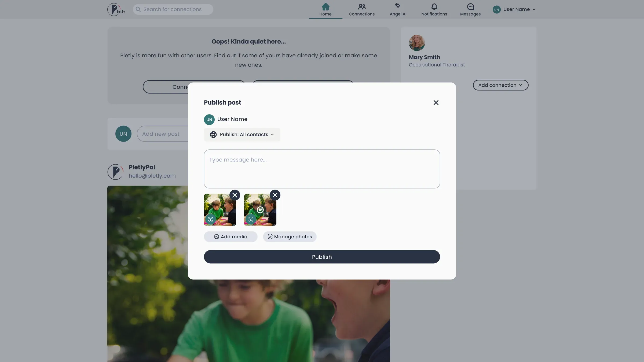Click the Pletly logo

(x=116, y=9)
